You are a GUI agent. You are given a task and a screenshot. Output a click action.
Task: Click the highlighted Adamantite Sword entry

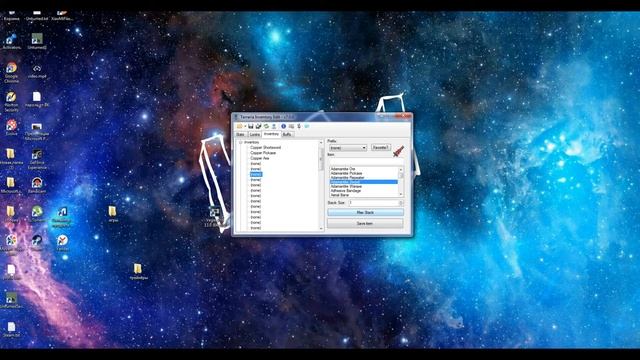(x=363, y=182)
